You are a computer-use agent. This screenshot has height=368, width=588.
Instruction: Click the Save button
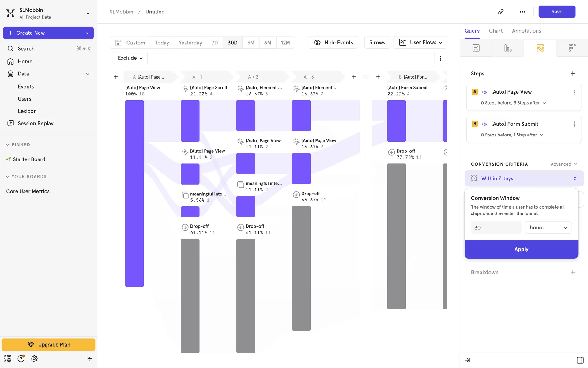pos(556,12)
